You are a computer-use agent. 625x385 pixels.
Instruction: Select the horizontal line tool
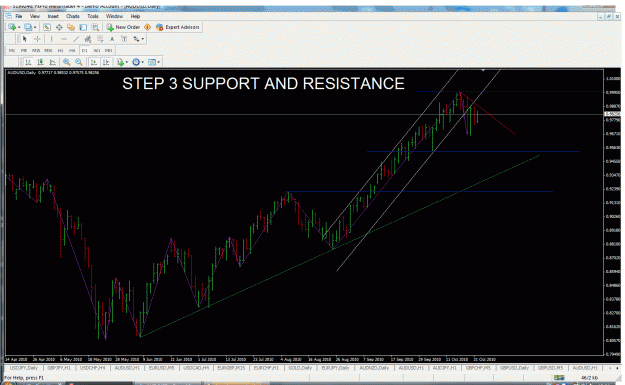click(64, 39)
